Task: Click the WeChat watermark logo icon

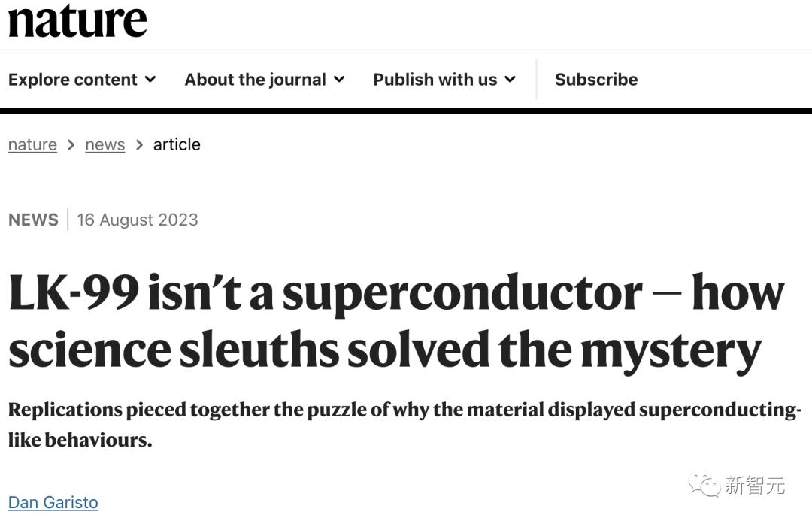Action: click(x=704, y=485)
